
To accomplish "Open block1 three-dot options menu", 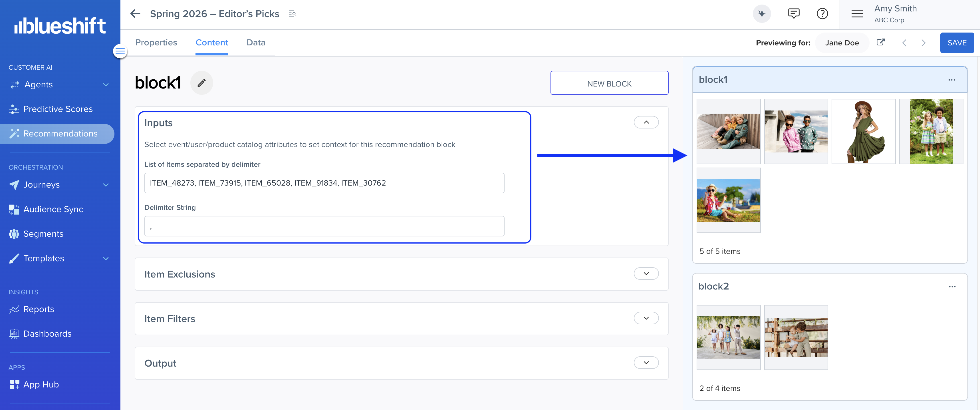I will tap(951, 80).
